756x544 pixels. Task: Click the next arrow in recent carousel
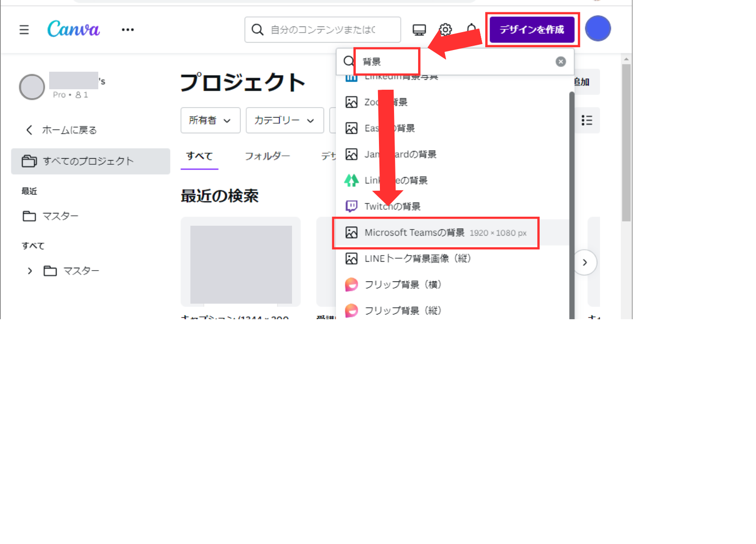pyautogui.click(x=584, y=262)
